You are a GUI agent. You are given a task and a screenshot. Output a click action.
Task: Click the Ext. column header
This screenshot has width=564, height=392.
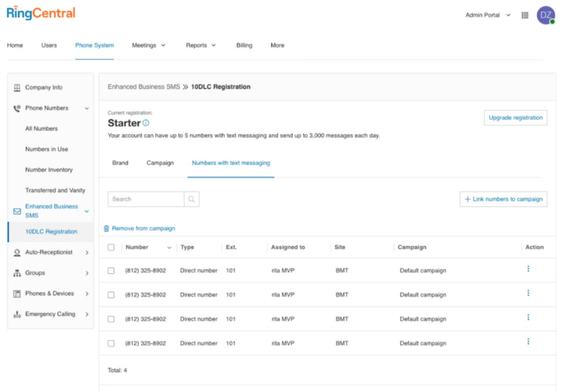coord(231,247)
